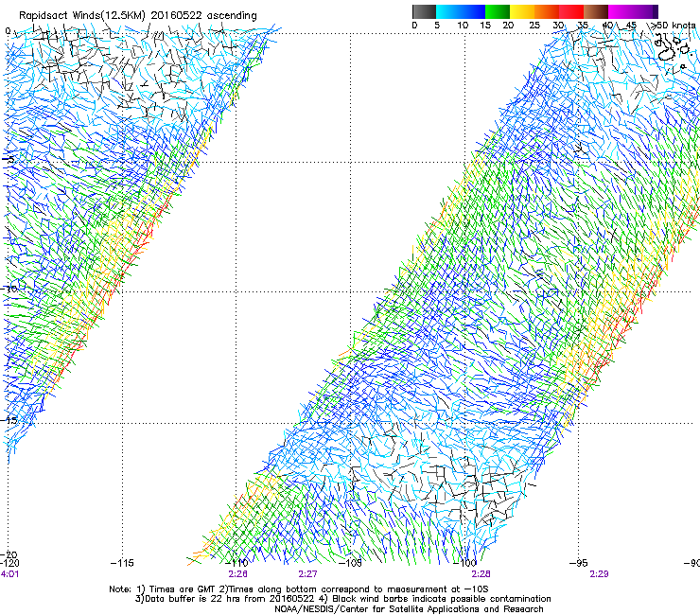
Task: Click the '-95' longitude axis label
Action: [x=579, y=563]
